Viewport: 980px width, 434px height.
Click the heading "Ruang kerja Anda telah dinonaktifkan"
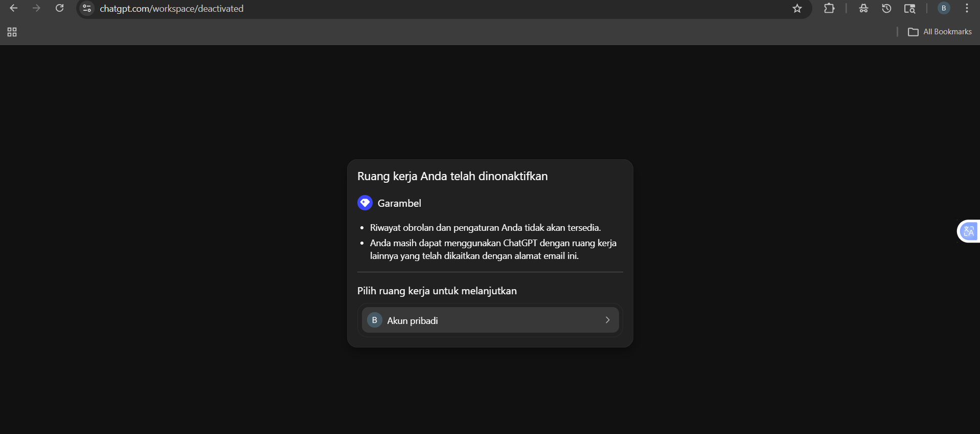coord(452,176)
